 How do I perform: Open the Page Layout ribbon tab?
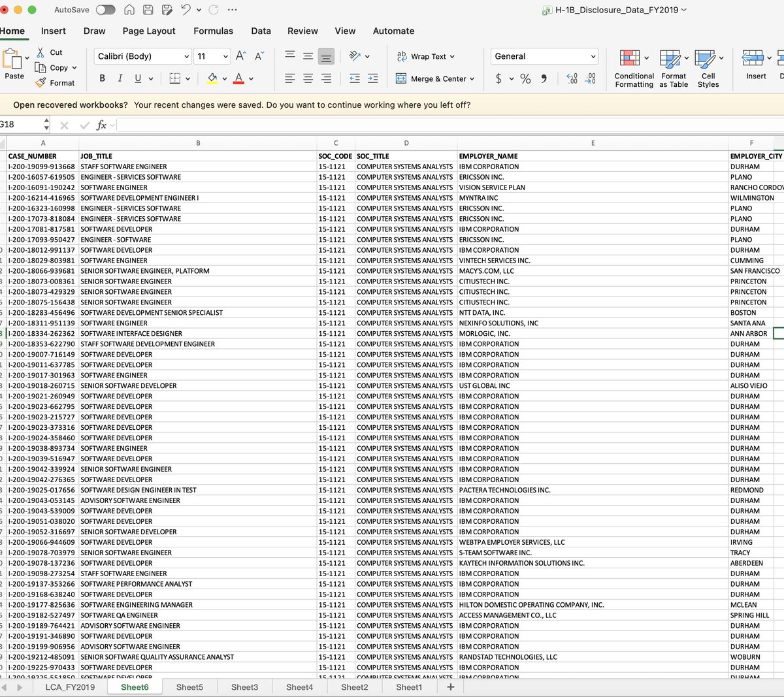pyautogui.click(x=149, y=31)
